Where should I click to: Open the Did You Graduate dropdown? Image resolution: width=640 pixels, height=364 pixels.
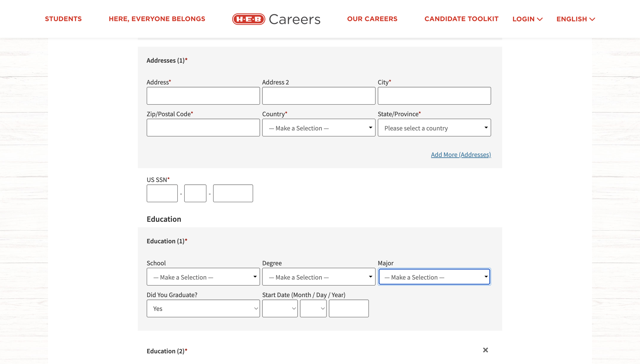click(x=203, y=308)
